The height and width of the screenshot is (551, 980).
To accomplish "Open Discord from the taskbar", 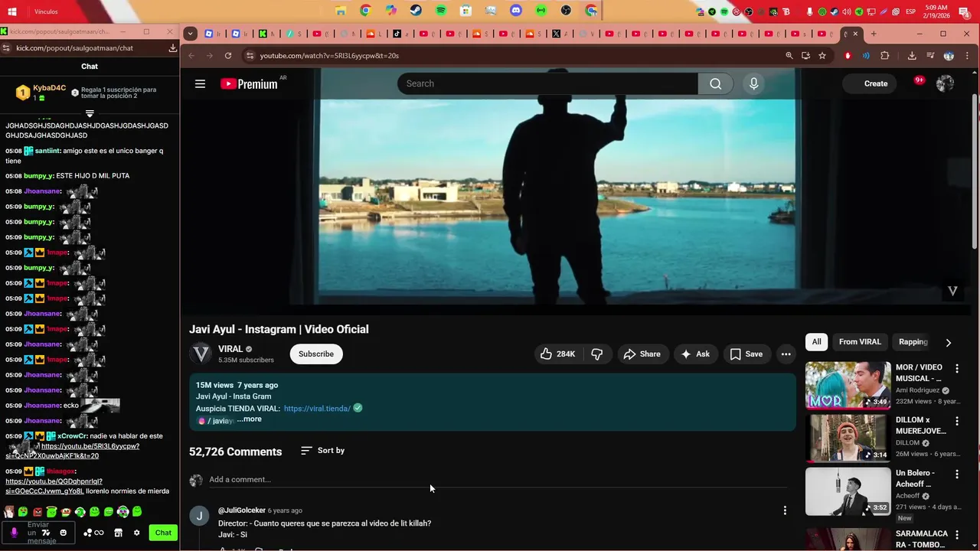I will point(516,11).
